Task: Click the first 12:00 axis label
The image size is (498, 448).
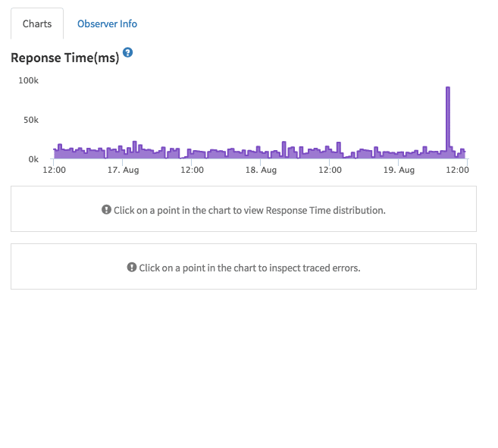Action: (x=55, y=170)
